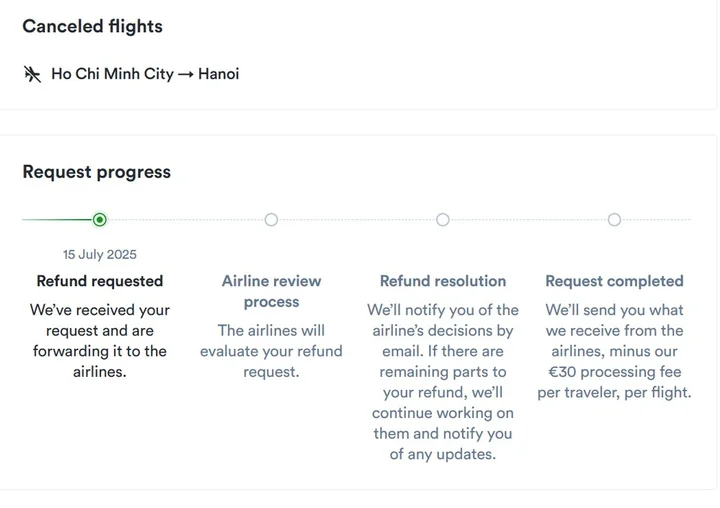Click the arrow between Ho Chi Minh City and Hanoi
The image size is (720, 508).
186,74
